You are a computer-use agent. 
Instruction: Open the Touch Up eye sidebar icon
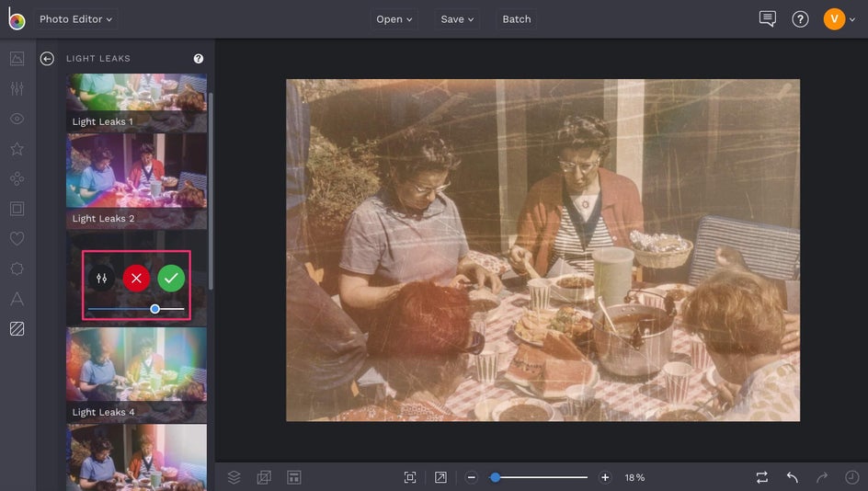pyautogui.click(x=17, y=119)
